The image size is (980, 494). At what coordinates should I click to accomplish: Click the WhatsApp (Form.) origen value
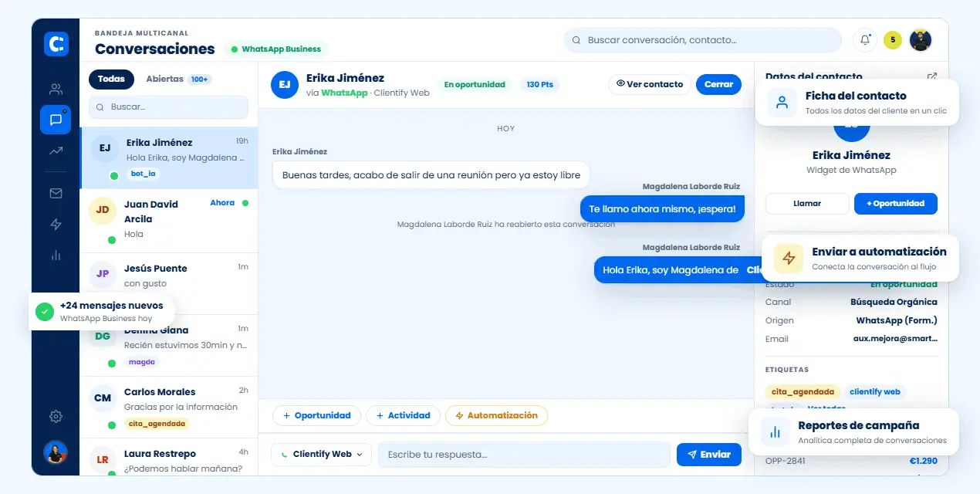click(x=897, y=320)
